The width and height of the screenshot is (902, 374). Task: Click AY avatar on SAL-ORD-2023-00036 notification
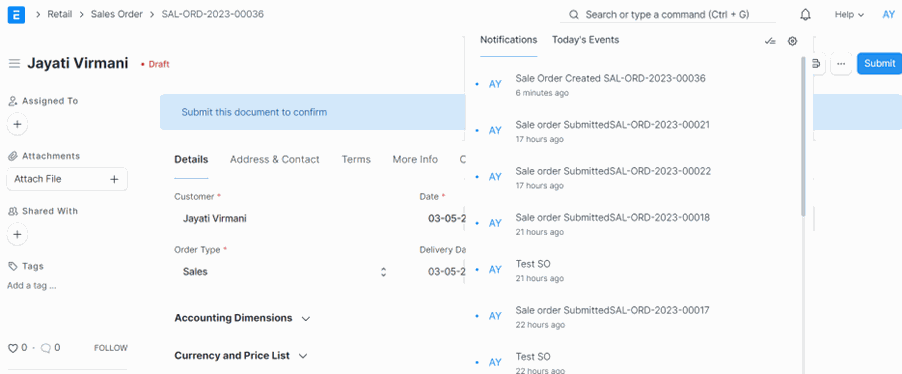tap(495, 84)
